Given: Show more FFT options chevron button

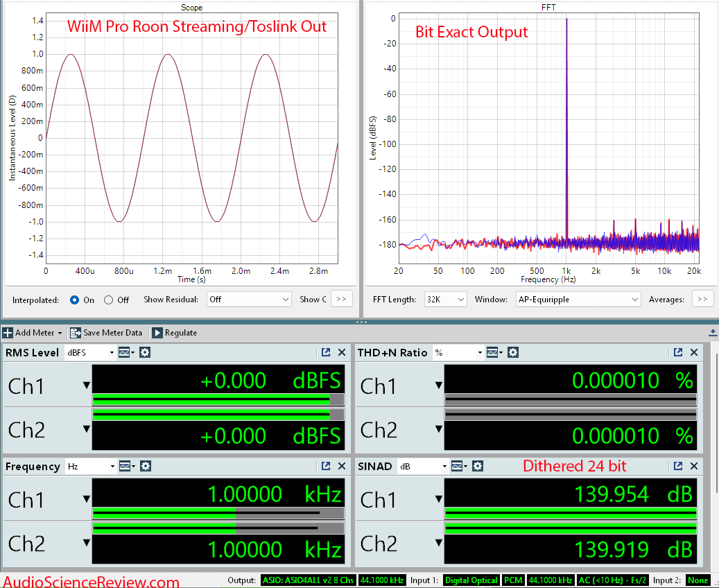Looking at the screenshot, I should coord(702,299).
